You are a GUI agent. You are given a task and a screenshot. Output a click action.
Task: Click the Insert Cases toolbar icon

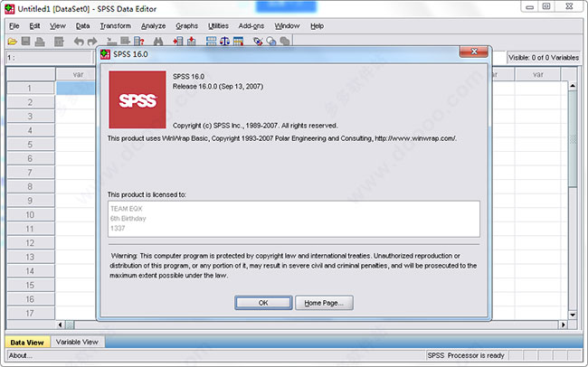click(x=178, y=42)
